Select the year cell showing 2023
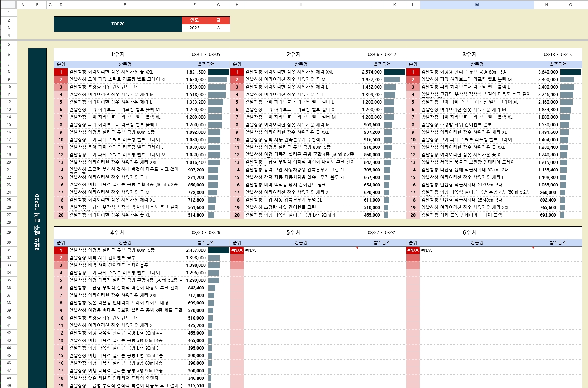Image resolution: width=588 pixels, height=388 pixels. pos(194,28)
